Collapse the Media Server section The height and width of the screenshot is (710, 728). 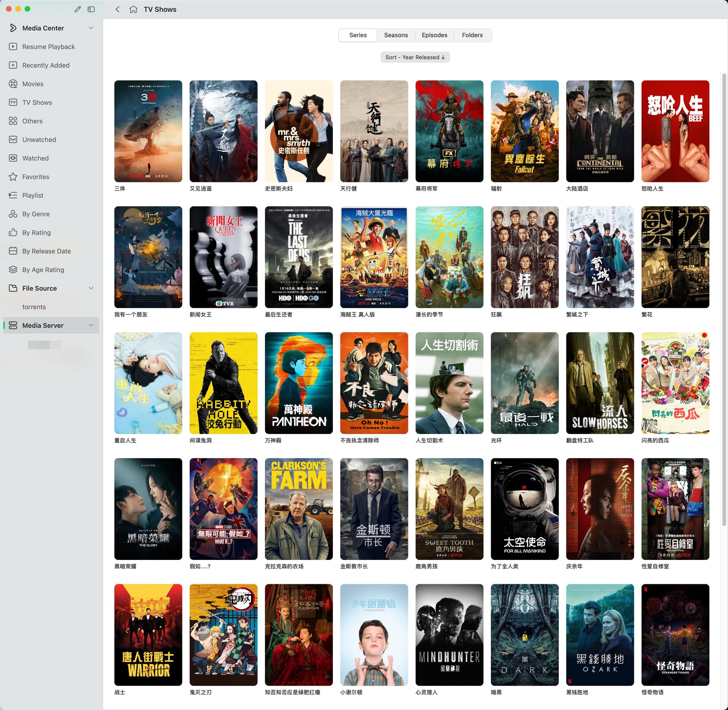91,325
